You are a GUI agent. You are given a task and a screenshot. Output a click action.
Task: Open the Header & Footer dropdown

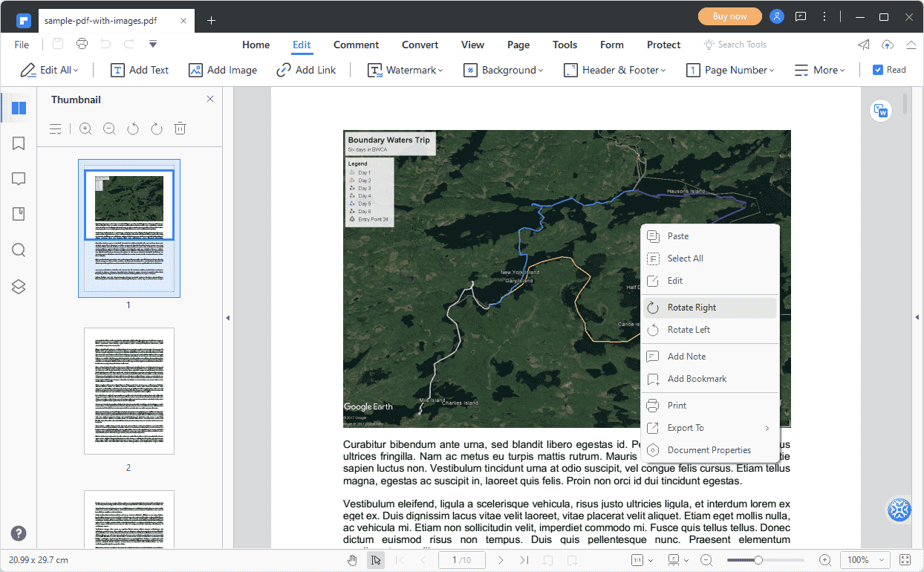pyautogui.click(x=614, y=70)
